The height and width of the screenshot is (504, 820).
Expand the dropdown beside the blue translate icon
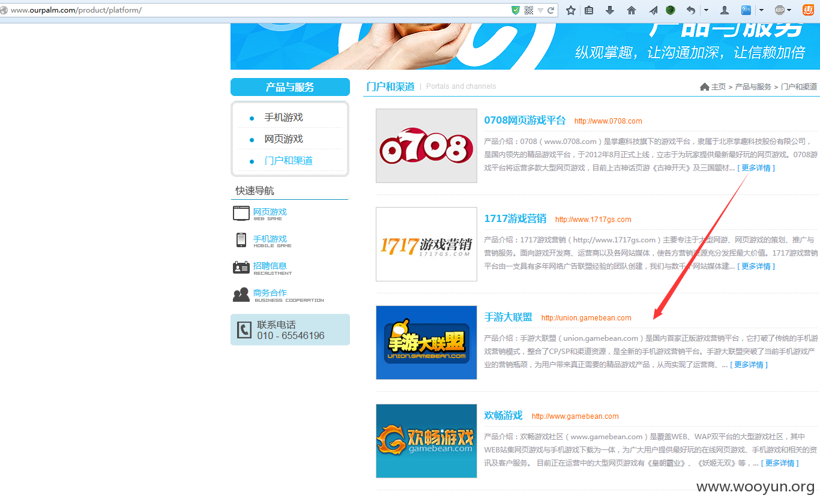(761, 10)
